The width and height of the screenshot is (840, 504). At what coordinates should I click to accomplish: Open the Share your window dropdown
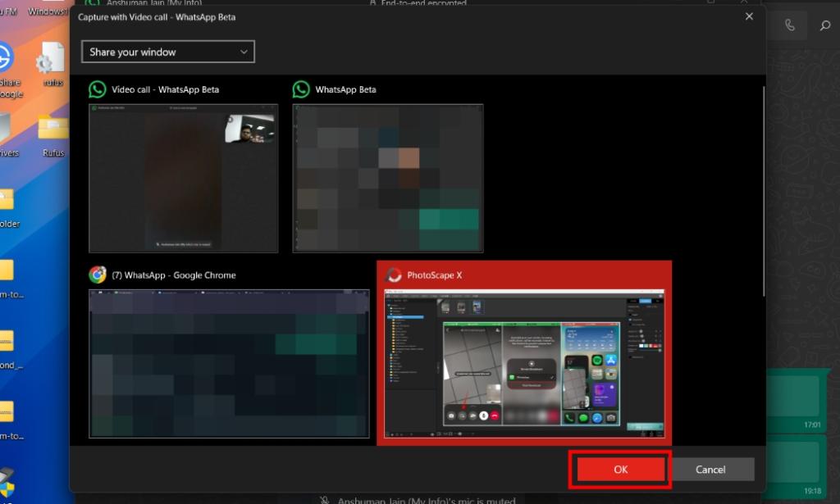pyautogui.click(x=167, y=52)
